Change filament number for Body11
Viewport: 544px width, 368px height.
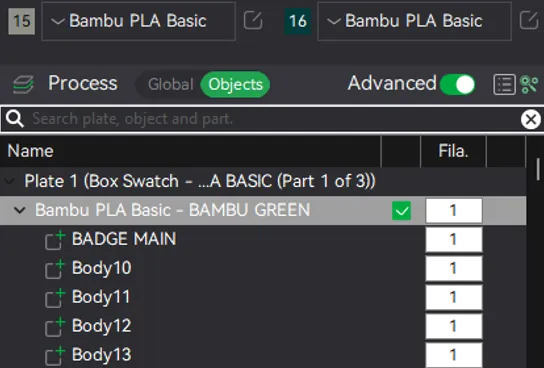[x=454, y=297]
